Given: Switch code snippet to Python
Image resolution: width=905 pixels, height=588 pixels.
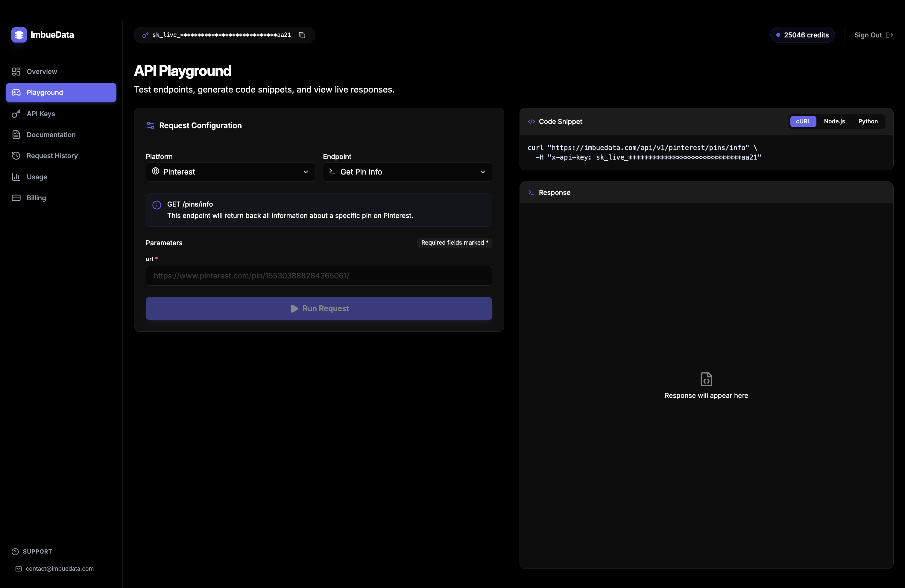Looking at the screenshot, I should tap(868, 121).
